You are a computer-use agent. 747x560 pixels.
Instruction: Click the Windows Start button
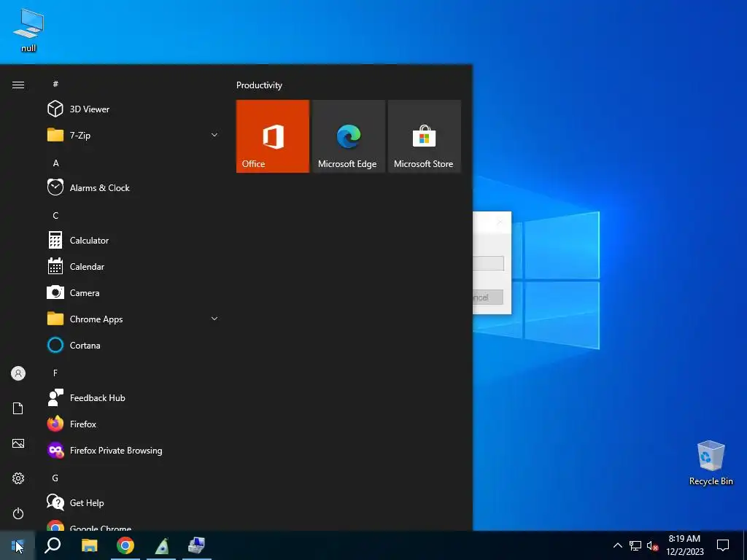click(18, 545)
